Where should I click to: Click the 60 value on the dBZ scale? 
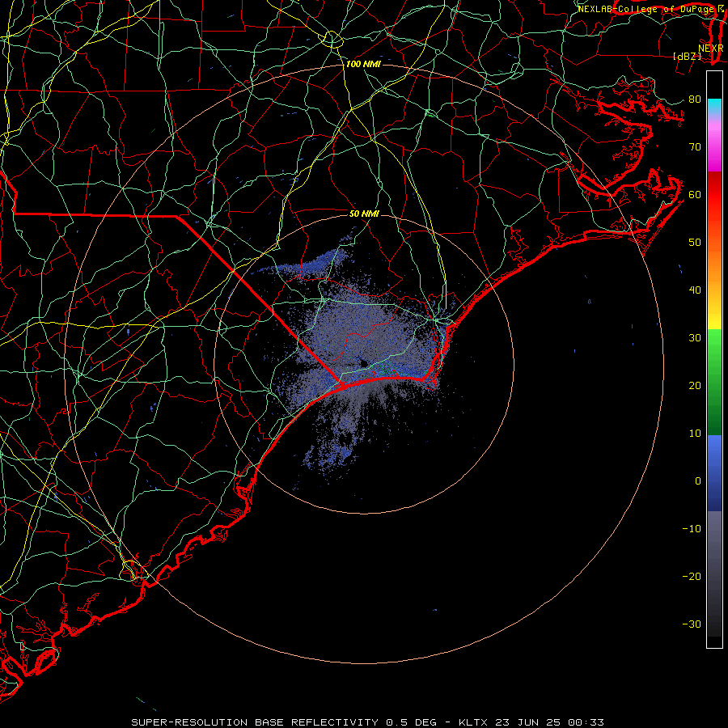click(x=695, y=194)
